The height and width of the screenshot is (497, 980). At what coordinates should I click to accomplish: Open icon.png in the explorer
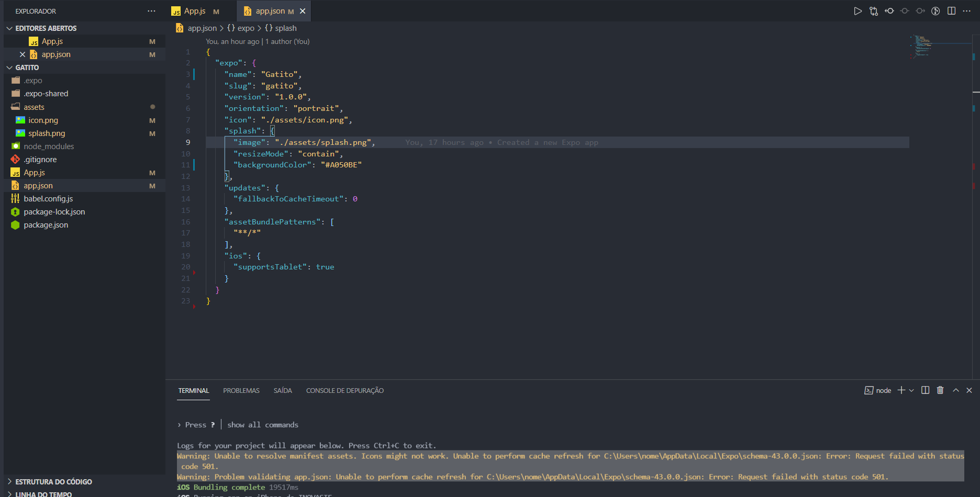[85, 120]
